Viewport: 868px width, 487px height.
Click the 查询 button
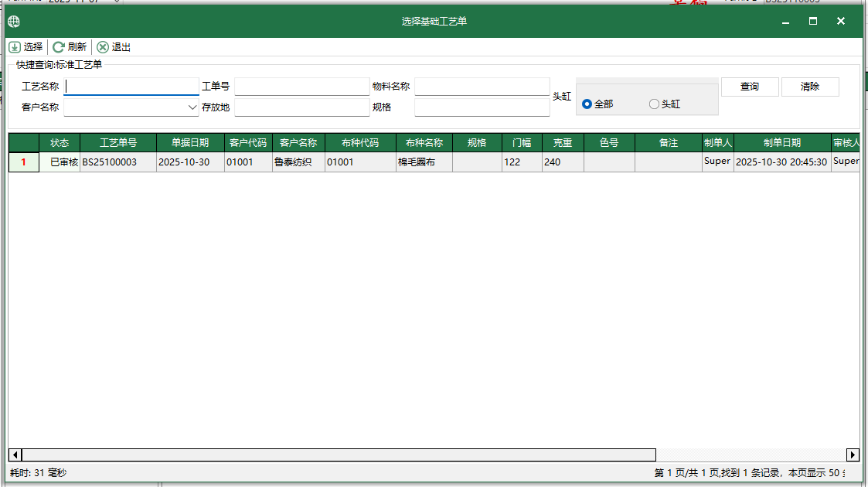750,87
